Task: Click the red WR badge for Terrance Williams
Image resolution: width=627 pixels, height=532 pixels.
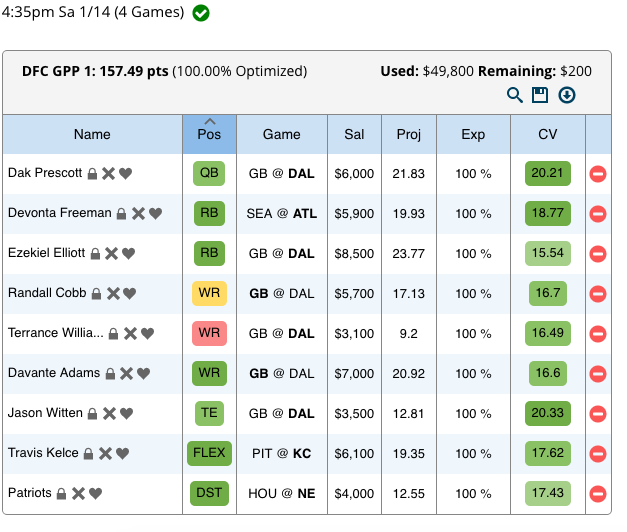Action: point(209,333)
